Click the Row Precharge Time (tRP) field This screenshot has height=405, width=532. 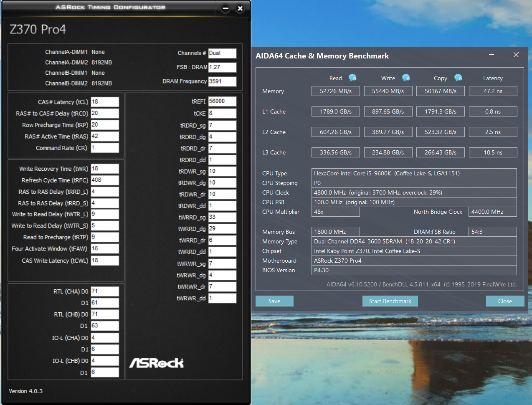point(105,125)
